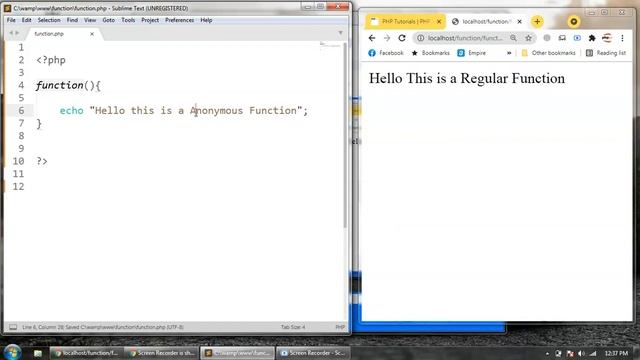Open the Windows Start button

click(12, 352)
